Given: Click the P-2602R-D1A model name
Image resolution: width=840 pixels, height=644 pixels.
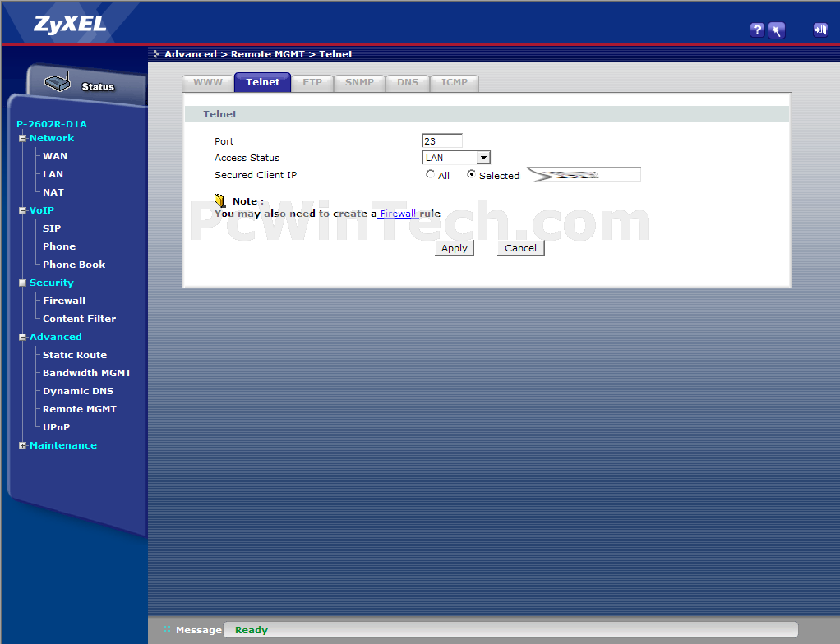Looking at the screenshot, I should [x=52, y=124].
